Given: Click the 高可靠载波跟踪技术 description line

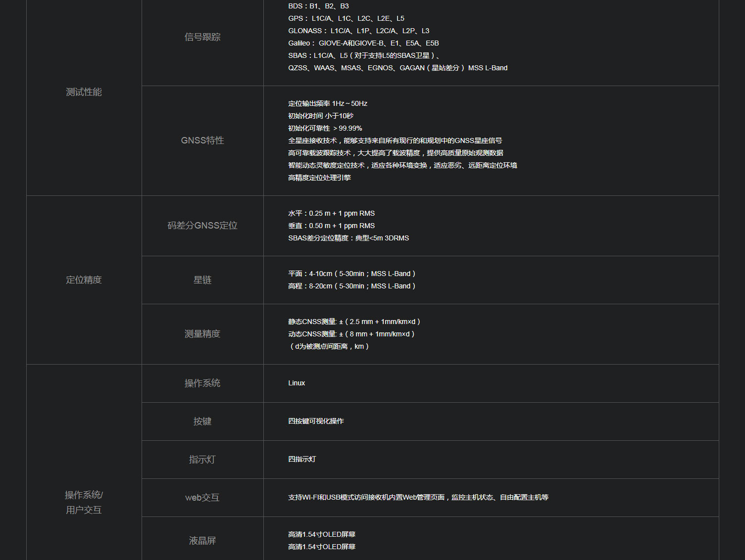Looking at the screenshot, I should click(x=396, y=153).
